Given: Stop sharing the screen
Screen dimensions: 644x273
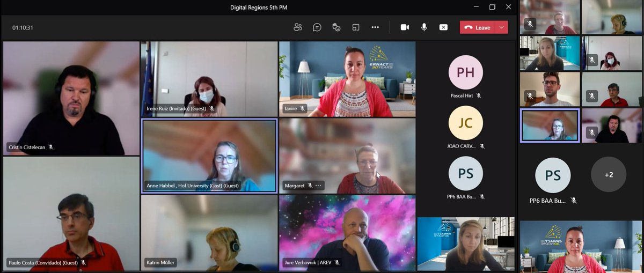Looking at the screenshot, I should tap(443, 27).
